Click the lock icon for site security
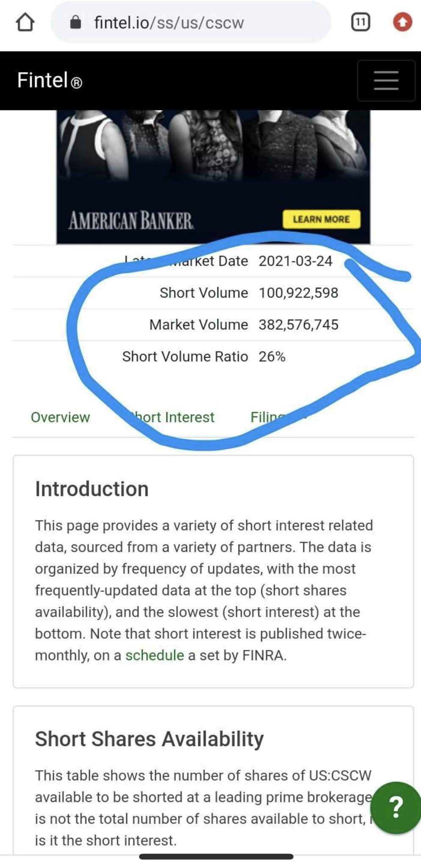The width and height of the screenshot is (421, 868). (x=75, y=22)
